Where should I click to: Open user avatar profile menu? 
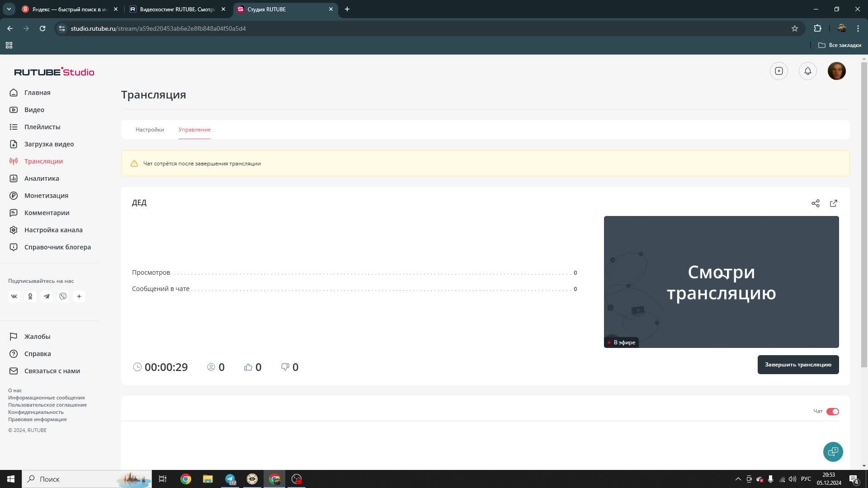click(x=836, y=71)
